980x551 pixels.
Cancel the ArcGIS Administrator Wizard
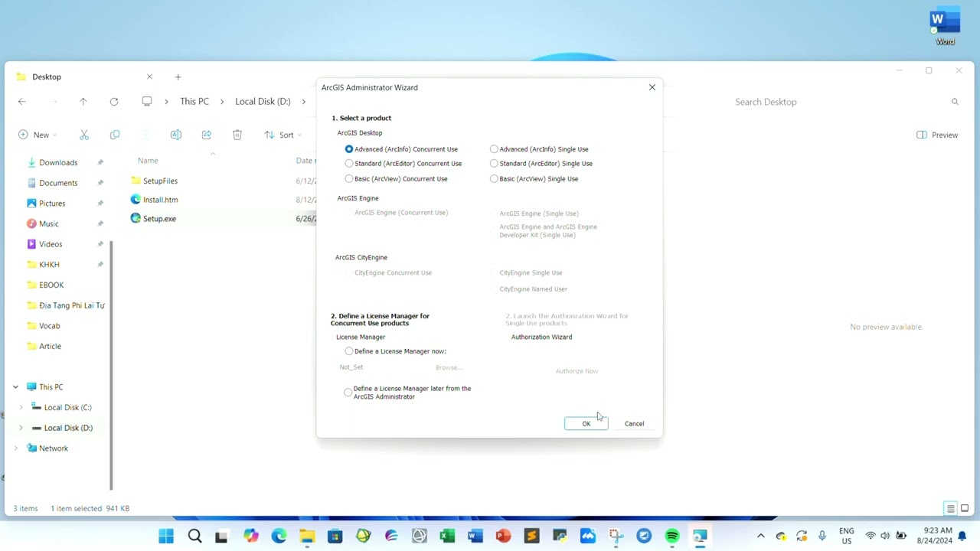(x=634, y=423)
